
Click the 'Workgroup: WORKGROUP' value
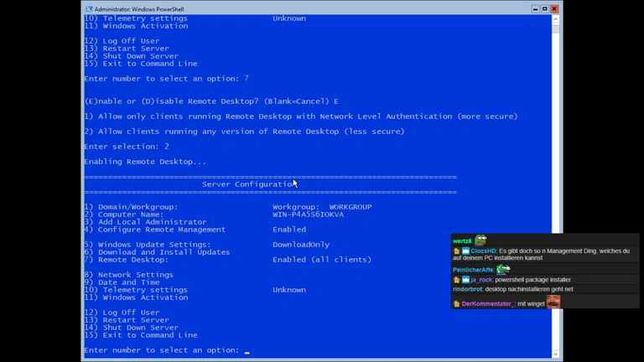(322, 207)
